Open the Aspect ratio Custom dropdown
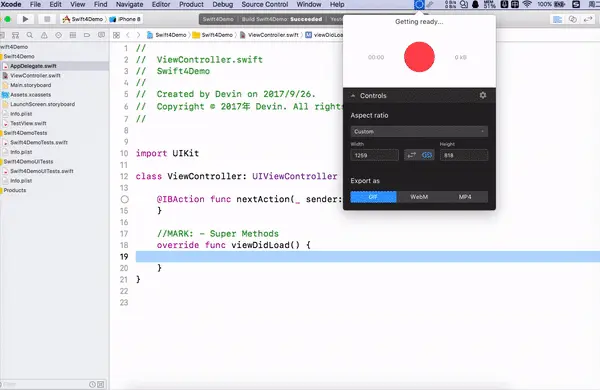The image size is (600, 390). 419,131
